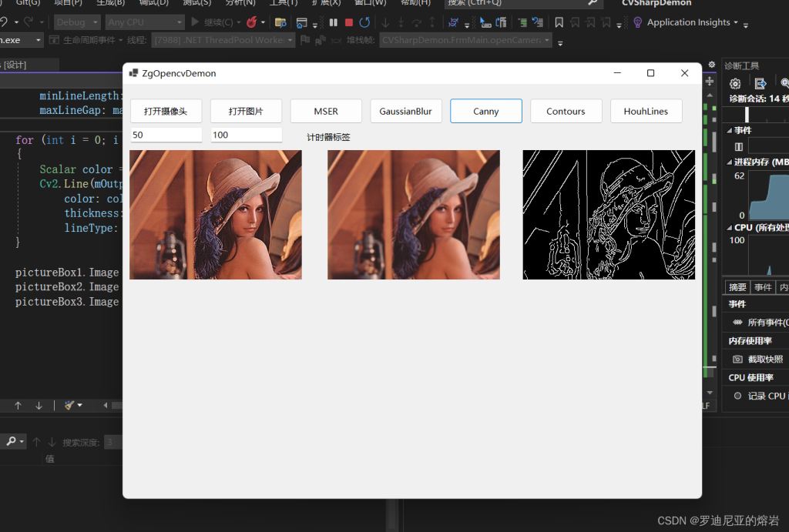Click the 截取快照 link
789x532 pixels.
(x=765, y=359)
